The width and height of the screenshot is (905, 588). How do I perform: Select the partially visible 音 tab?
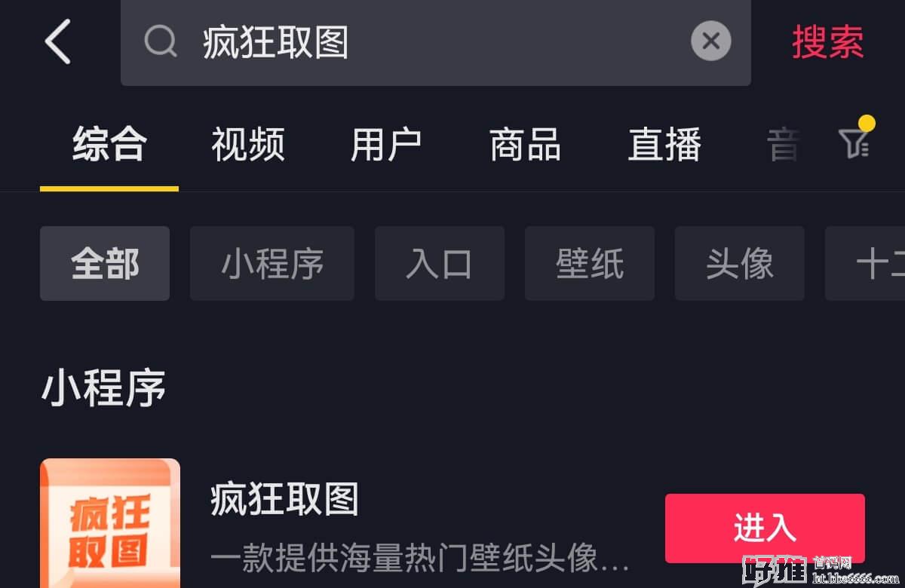point(783,145)
